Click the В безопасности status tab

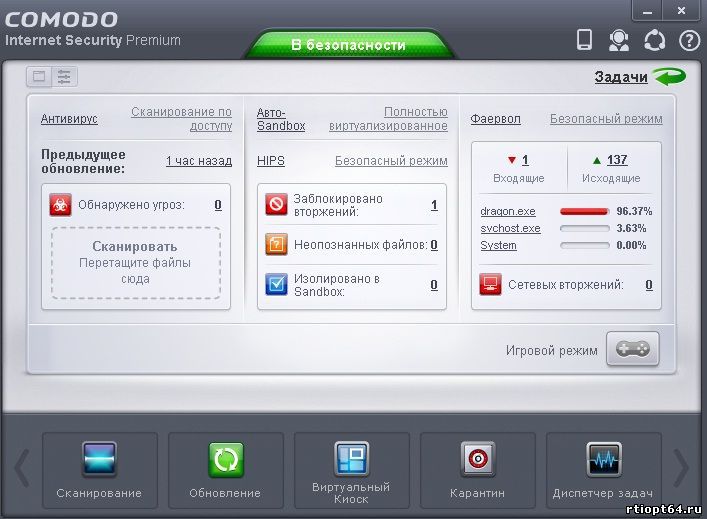pos(349,45)
